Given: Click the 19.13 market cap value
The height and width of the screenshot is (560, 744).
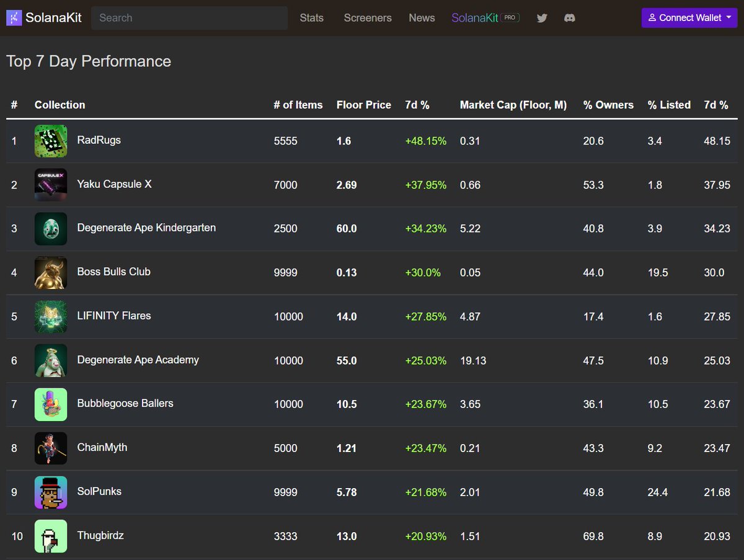Looking at the screenshot, I should point(473,361).
